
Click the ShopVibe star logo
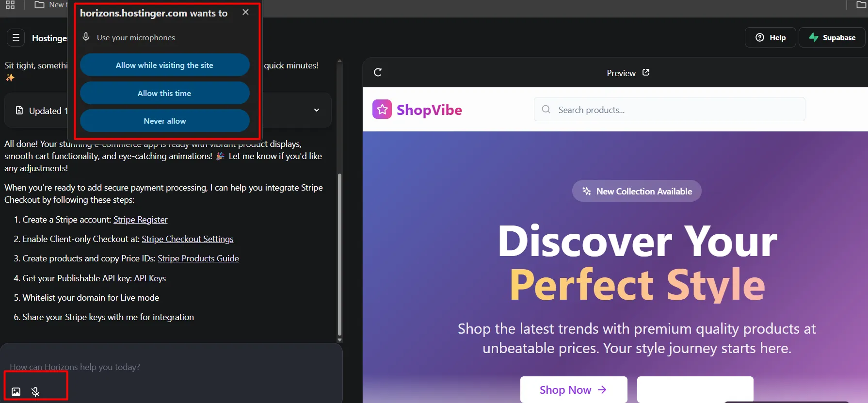[382, 110]
